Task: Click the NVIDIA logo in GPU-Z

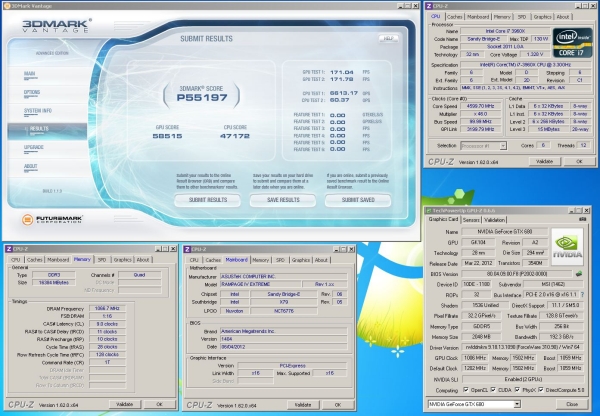Action: (567, 246)
